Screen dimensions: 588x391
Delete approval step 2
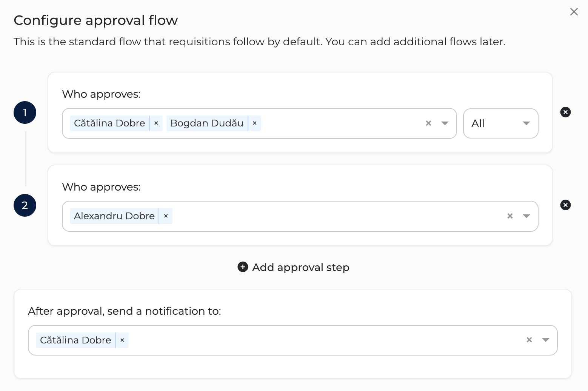565,205
